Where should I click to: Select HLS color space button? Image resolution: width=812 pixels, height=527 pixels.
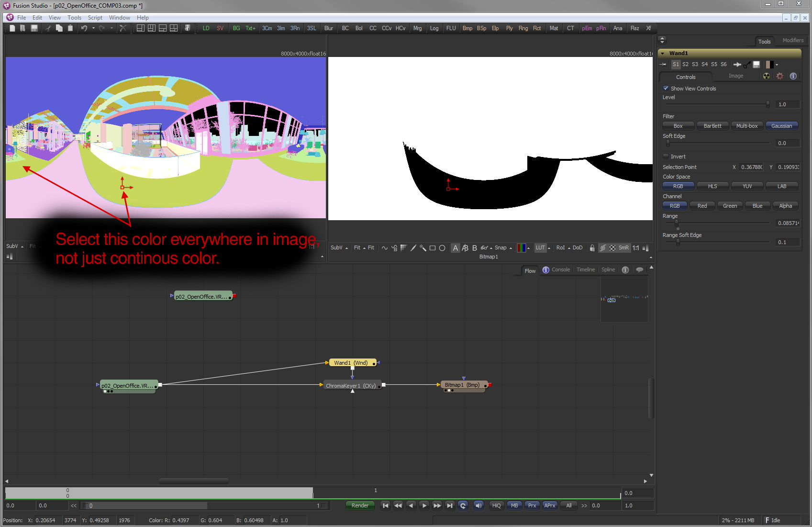coord(712,186)
